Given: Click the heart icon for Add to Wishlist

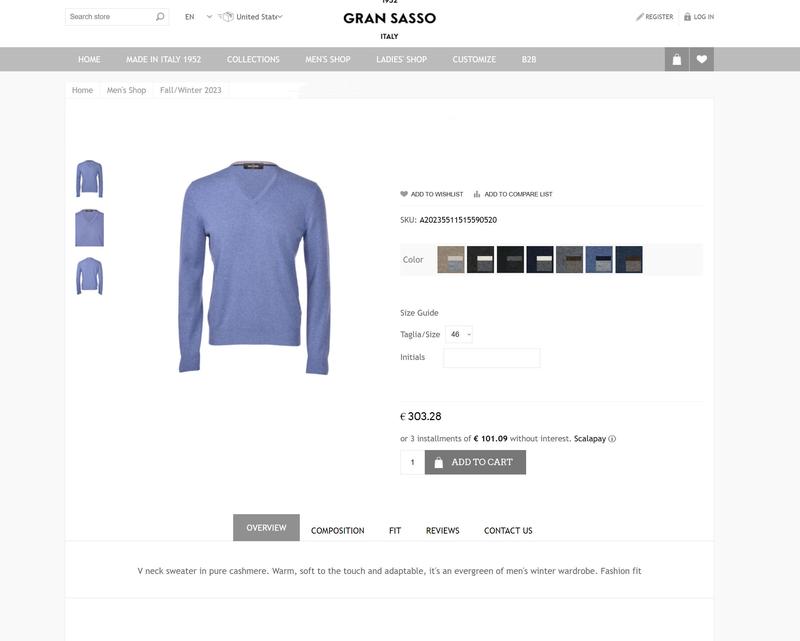Looking at the screenshot, I should (x=404, y=194).
